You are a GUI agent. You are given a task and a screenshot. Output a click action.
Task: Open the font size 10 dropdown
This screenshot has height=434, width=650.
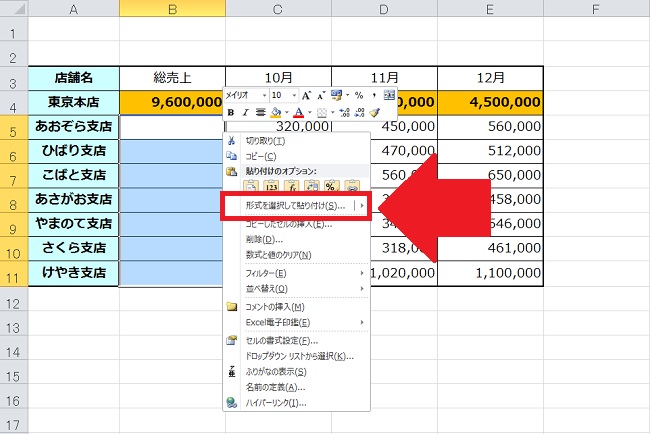point(292,95)
